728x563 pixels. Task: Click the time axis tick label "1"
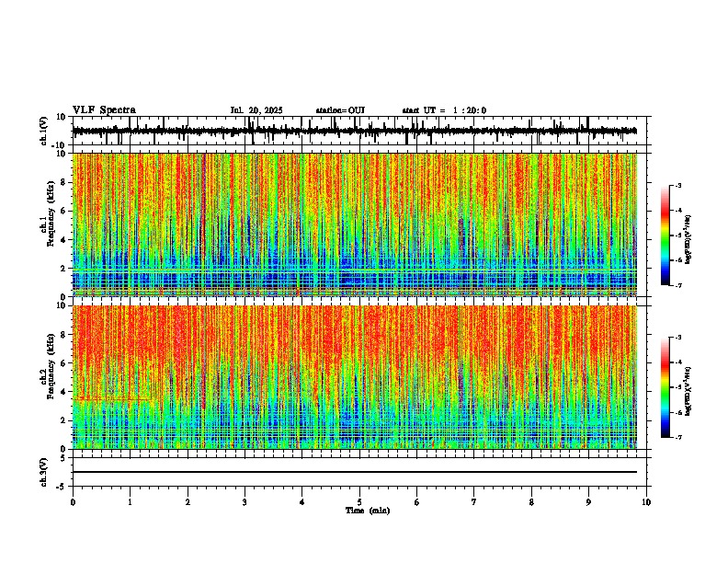130,502
